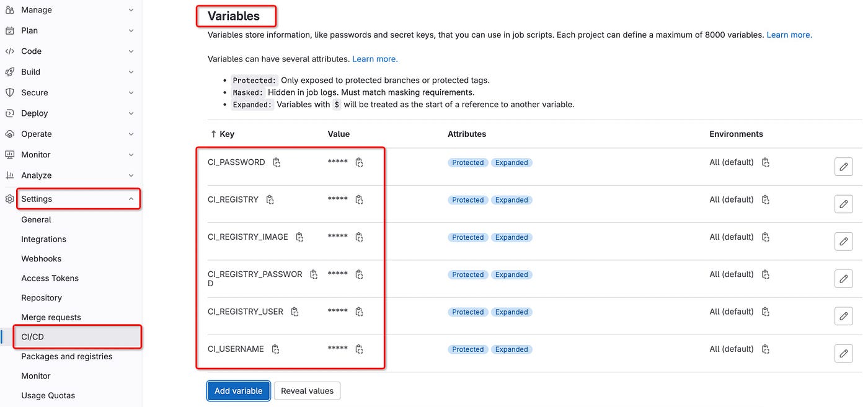Viewport: 868px width, 407px height.
Task: Open the Access Tokens settings
Action: tap(50, 278)
